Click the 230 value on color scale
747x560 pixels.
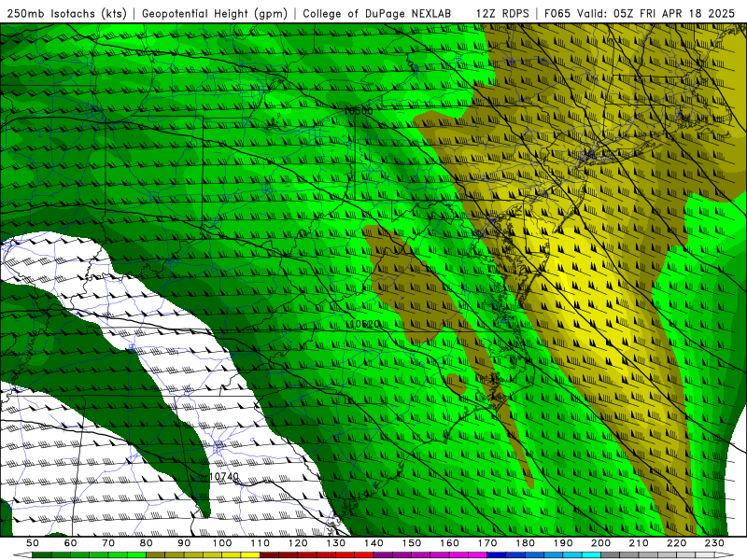point(714,543)
